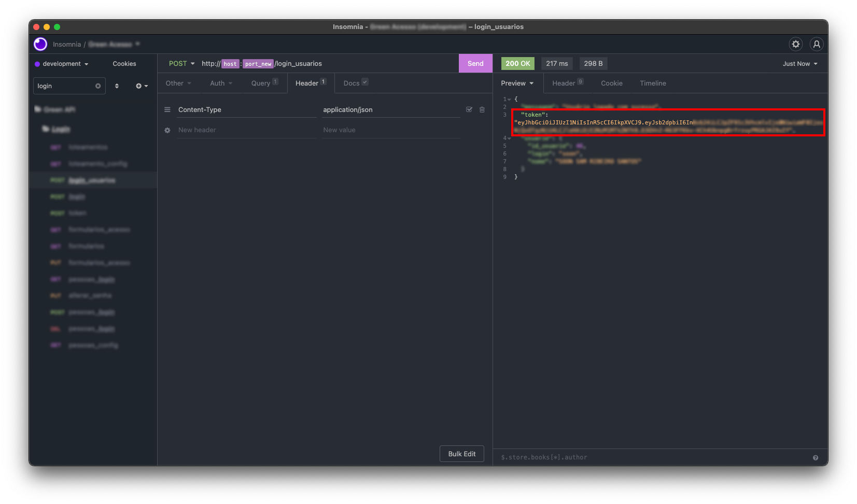The width and height of the screenshot is (857, 504).
Task: Click the gear icon beside New header
Action: coord(167,130)
